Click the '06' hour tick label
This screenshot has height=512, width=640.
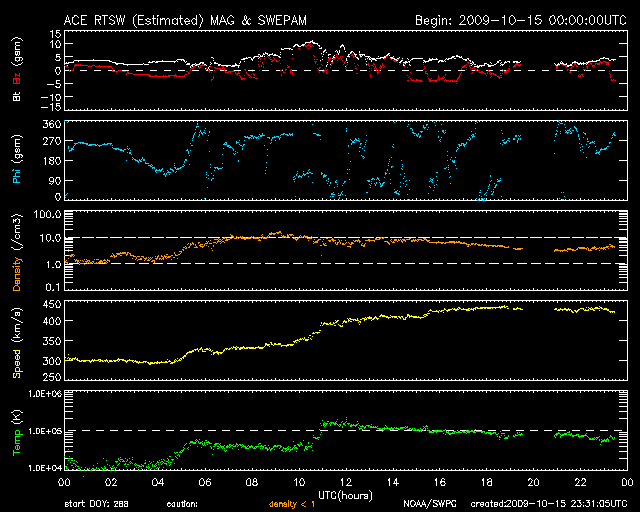pyautogui.click(x=205, y=482)
